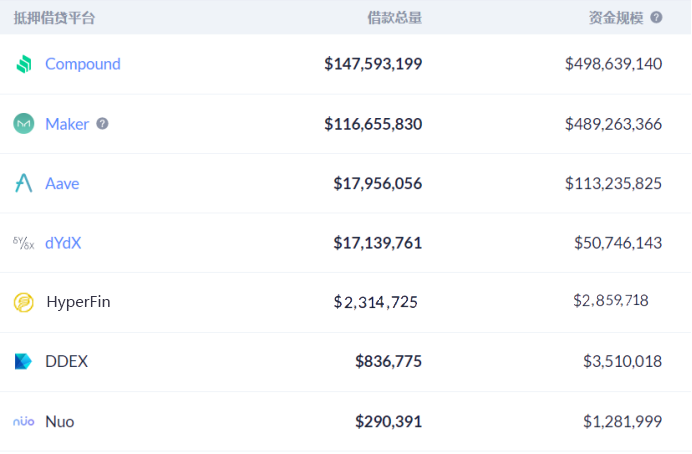Screen dimensions: 692x454
Task: Click the help icon beside 资金规模
Action: point(656,17)
